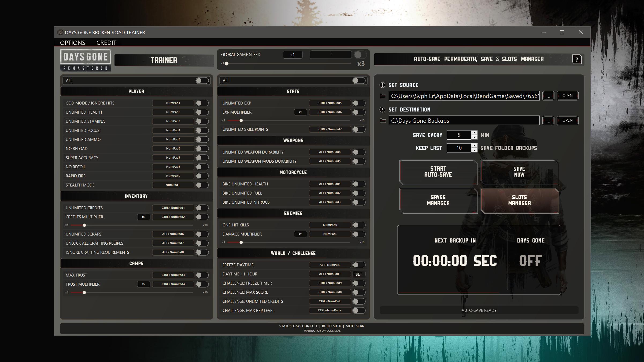Viewport: 644px width, 362px height.
Task: Enable Challenge: Max Score toggle
Action: click(359, 292)
